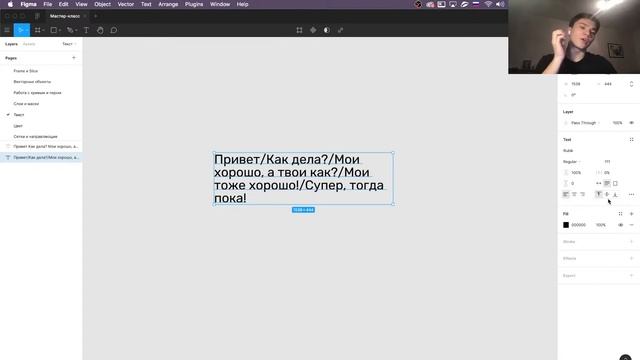The image size is (640, 360).
Task: Set text align right
Action: [x=582, y=194]
